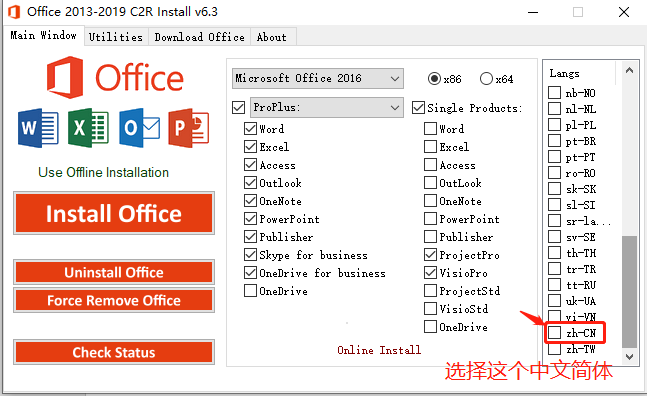Check the zh-CN language checkbox

pyautogui.click(x=555, y=332)
